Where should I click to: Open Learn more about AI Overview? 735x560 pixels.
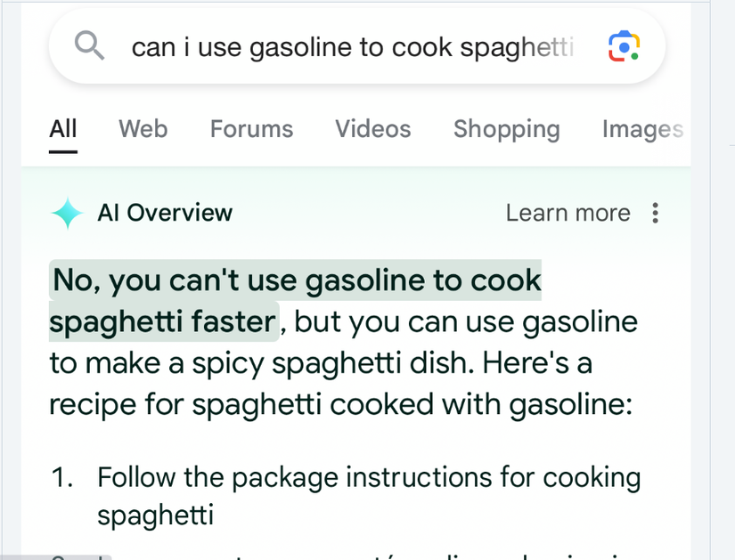568,213
